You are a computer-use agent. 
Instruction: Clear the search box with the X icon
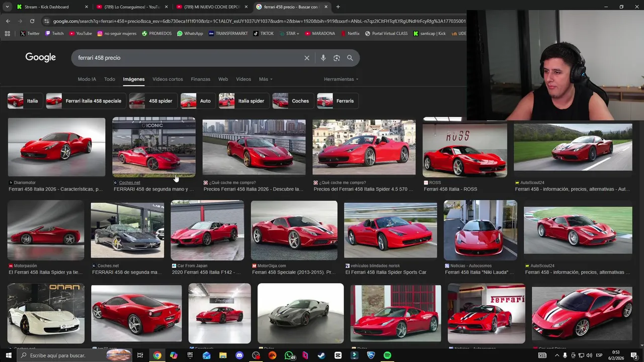coord(306,58)
